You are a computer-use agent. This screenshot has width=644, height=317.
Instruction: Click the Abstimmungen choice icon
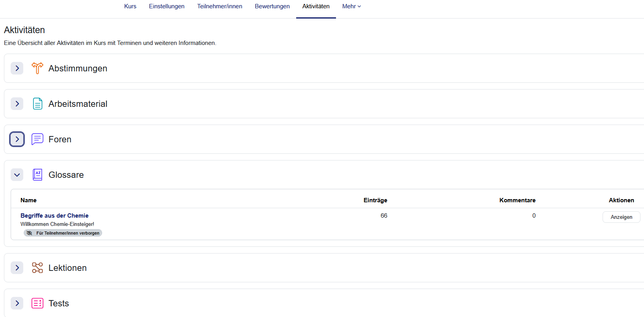point(37,68)
